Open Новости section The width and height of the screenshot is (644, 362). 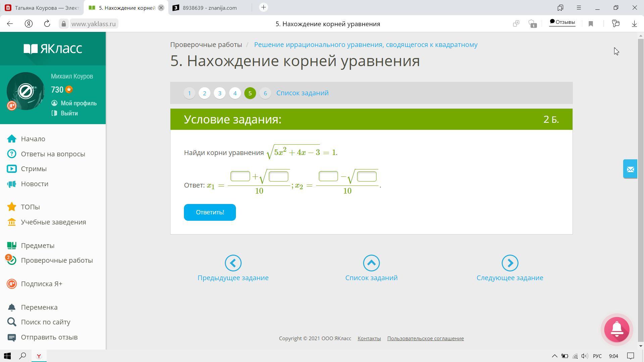[x=35, y=184]
